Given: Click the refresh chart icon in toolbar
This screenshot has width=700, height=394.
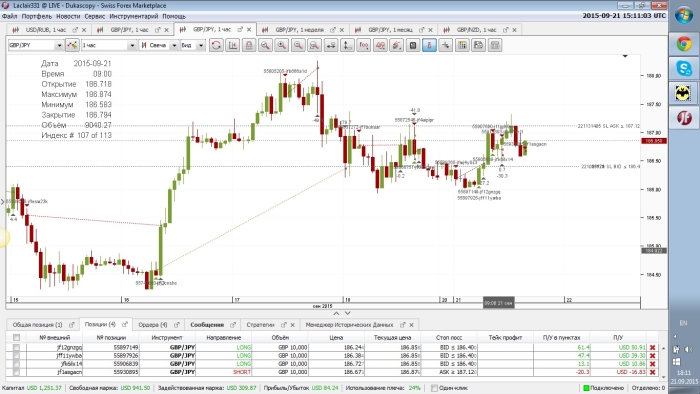Looking at the screenshot, I should coord(216,45).
